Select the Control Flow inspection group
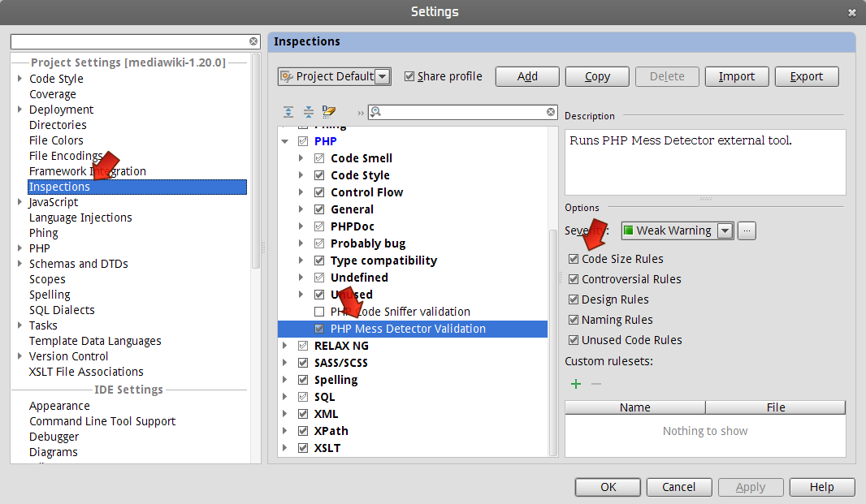 pos(366,192)
